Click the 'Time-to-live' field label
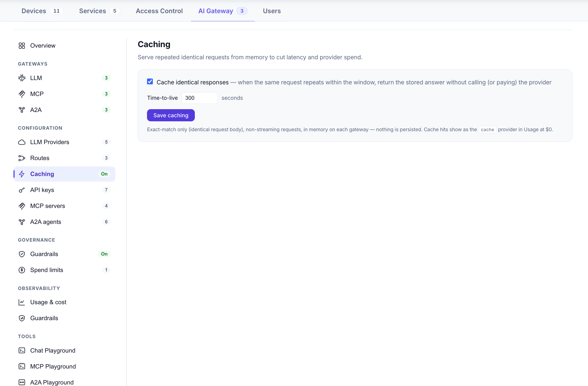 click(162, 98)
